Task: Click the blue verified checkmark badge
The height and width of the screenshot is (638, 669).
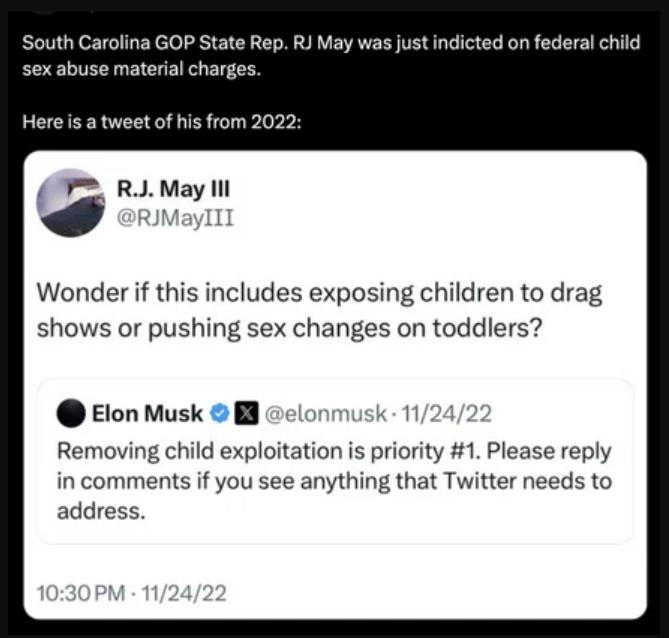Action: tap(220, 413)
